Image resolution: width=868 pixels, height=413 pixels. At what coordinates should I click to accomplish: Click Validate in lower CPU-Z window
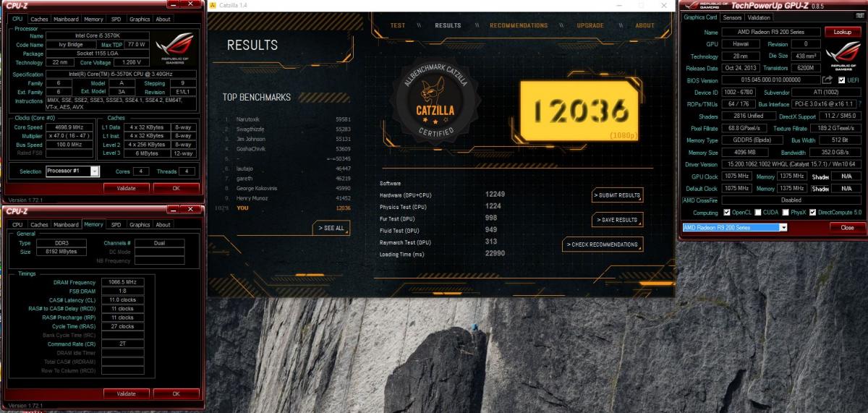pyautogui.click(x=126, y=393)
